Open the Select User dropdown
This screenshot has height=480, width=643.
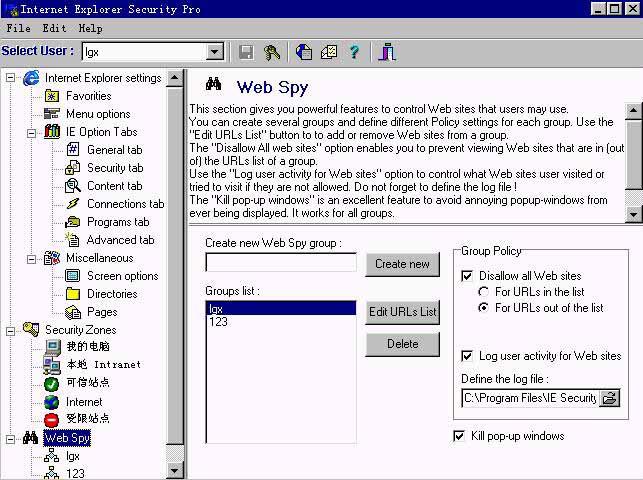coord(215,52)
